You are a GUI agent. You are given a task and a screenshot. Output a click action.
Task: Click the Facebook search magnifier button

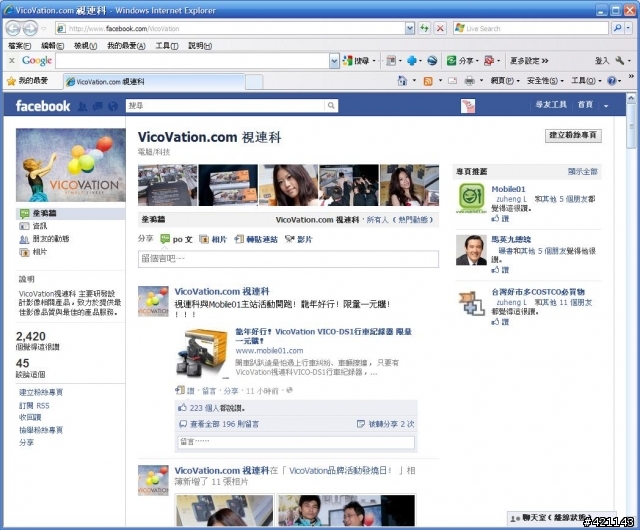point(331,106)
